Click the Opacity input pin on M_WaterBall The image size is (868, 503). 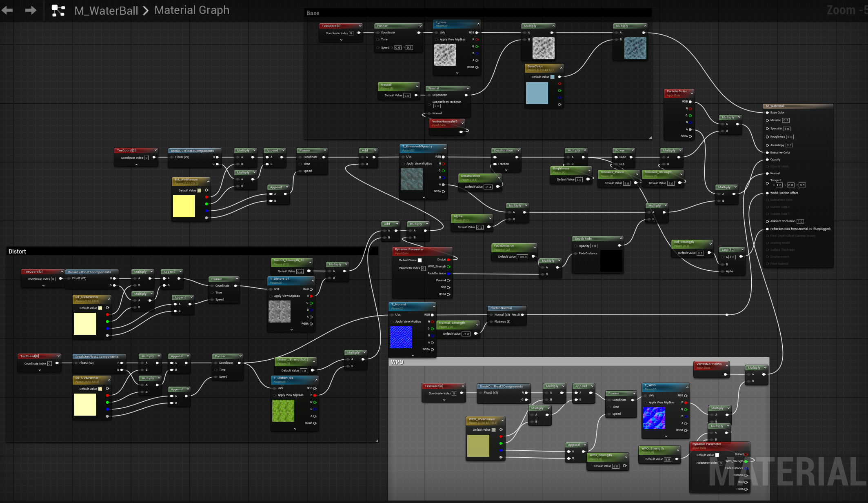pos(767,160)
